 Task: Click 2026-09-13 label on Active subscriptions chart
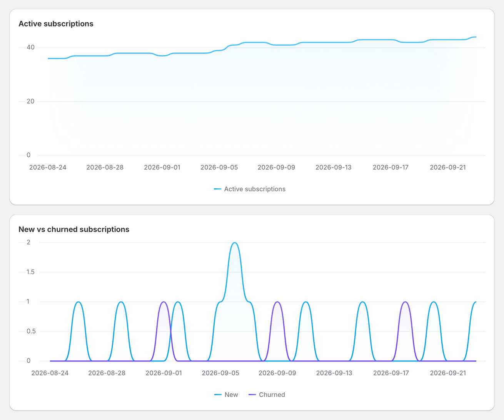[x=334, y=167]
